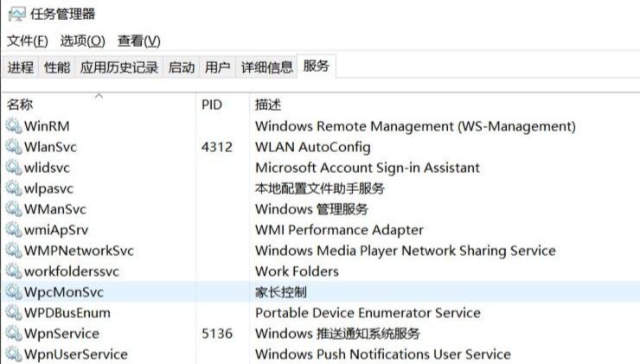Open the 文件(F) menu
Viewport: 640px width, 364px height.
tap(28, 42)
